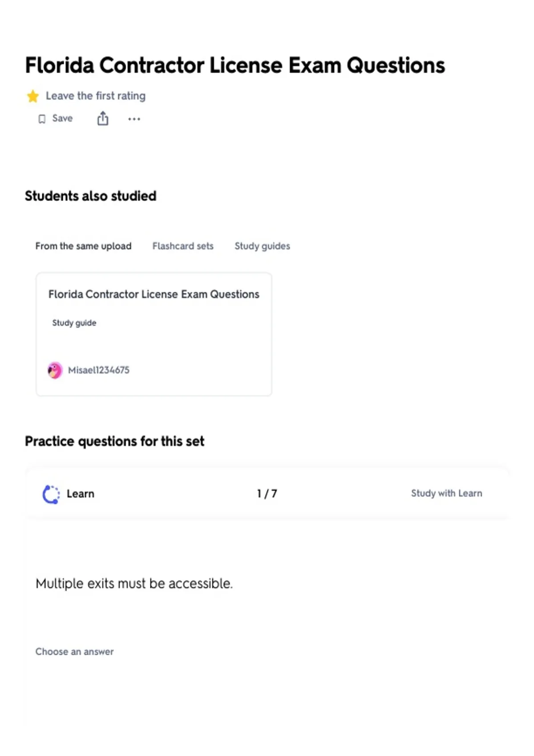
Task: Click Misael1234675's flamingo avatar
Action: [x=55, y=370]
